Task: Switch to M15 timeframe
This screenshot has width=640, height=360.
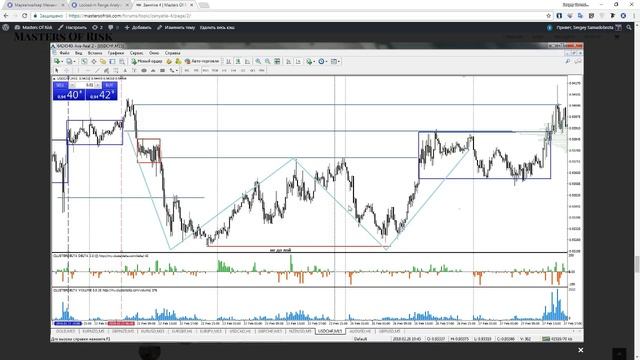Action: pos(206,70)
